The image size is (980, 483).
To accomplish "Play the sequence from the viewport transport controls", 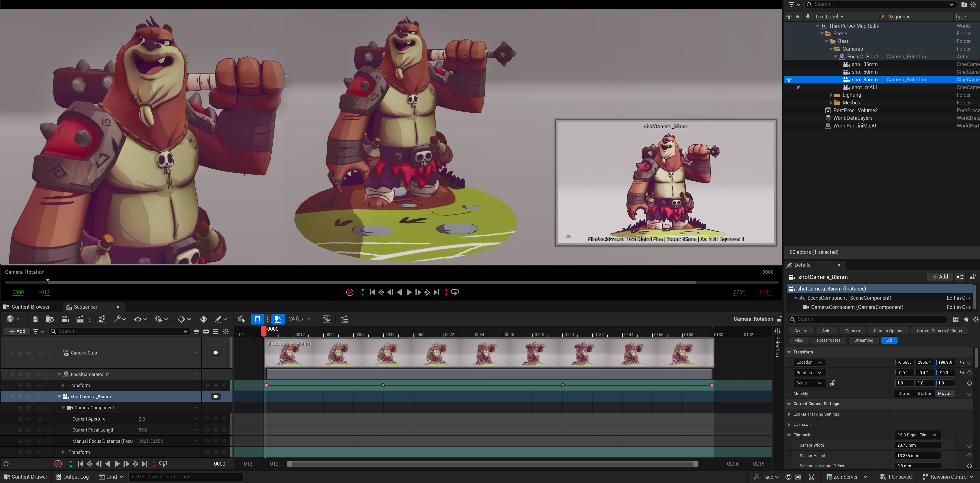I will click(409, 292).
